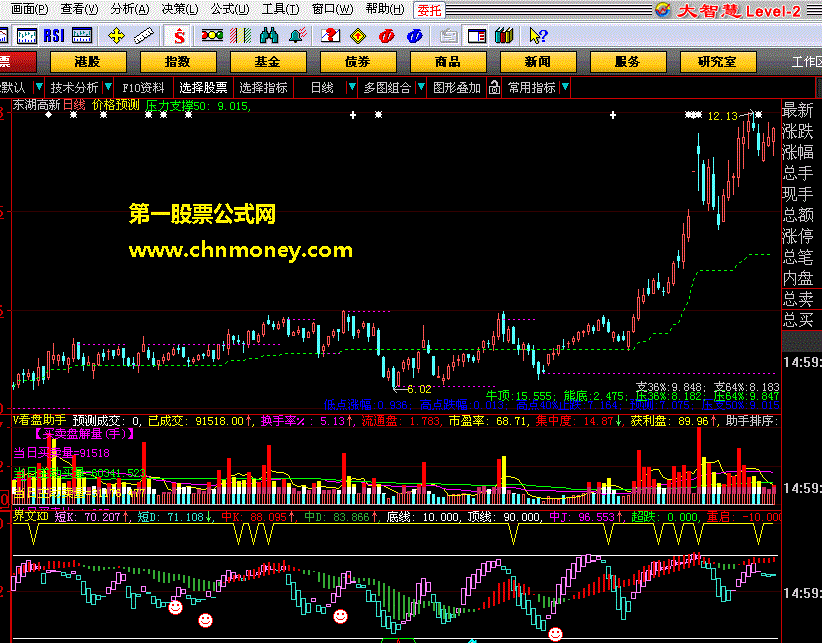Click the 总卖 row in side panel
The image size is (822, 643).
click(798, 299)
